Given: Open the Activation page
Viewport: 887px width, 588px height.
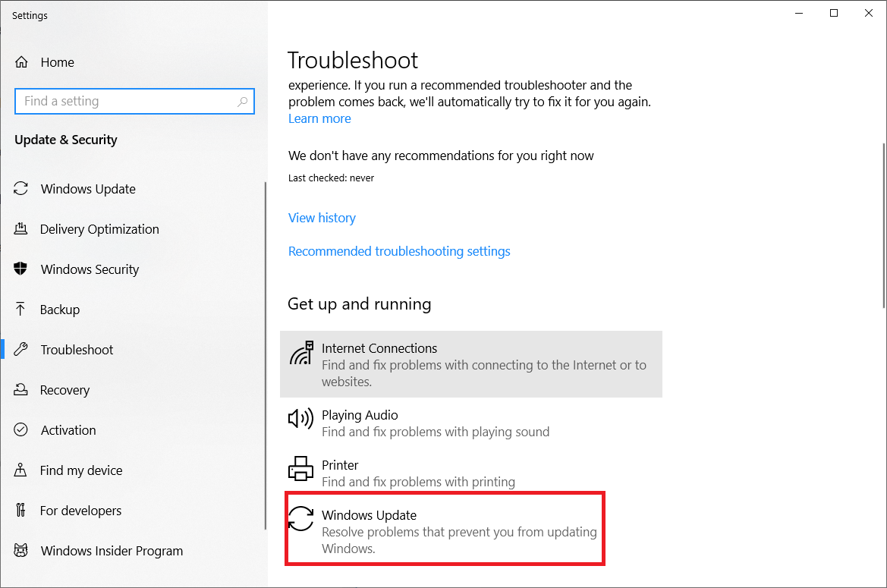Looking at the screenshot, I should [x=68, y=430].
